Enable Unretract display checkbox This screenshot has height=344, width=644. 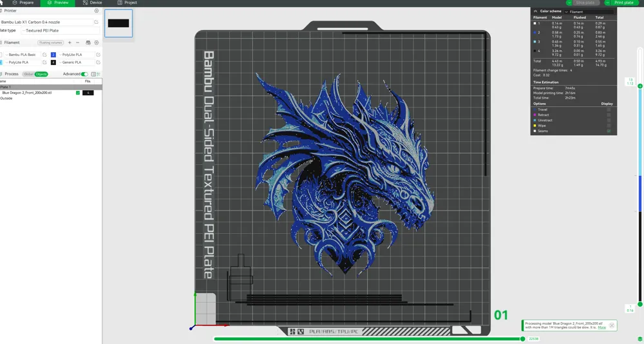[x=609, y=120]
